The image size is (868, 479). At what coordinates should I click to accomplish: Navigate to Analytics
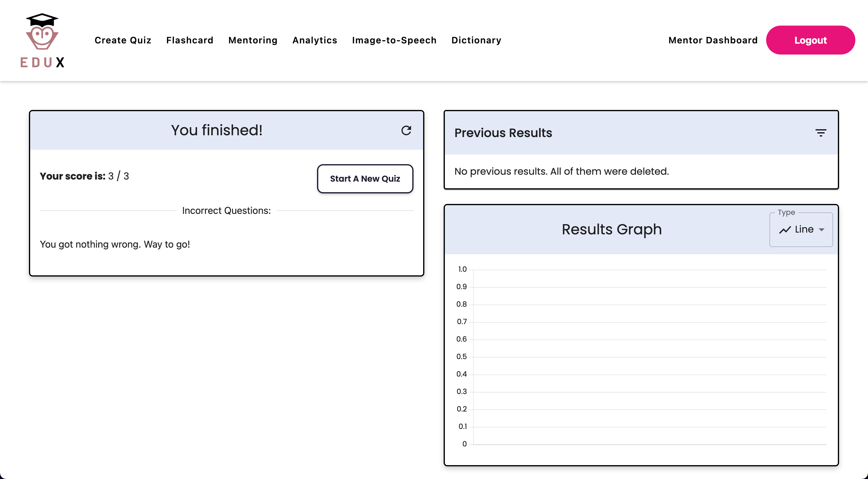[x=315, y=40]
